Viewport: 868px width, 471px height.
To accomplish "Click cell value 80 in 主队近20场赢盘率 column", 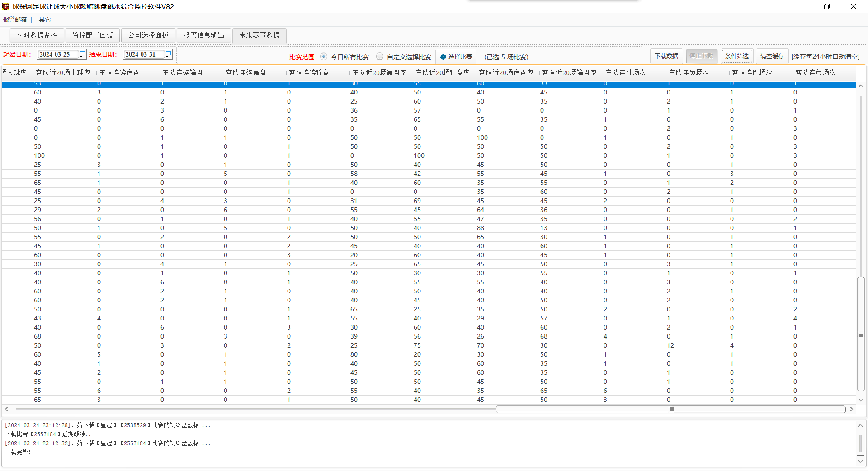I will pos(354,354).
